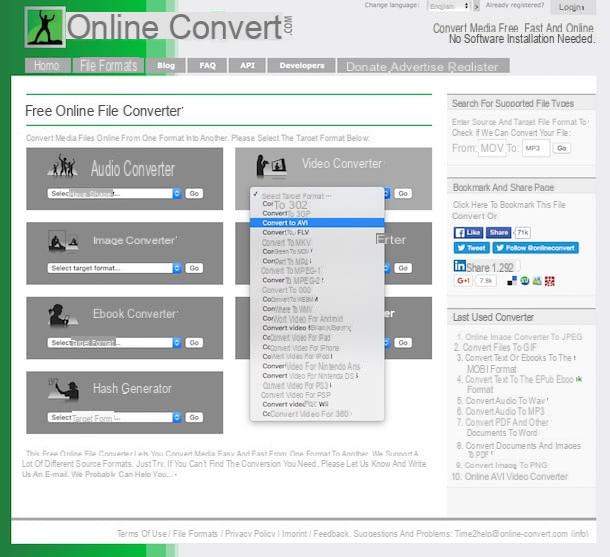Screen dimensions: 610x557
Task: Click the Facebook Like button
Action: [468, 233]
